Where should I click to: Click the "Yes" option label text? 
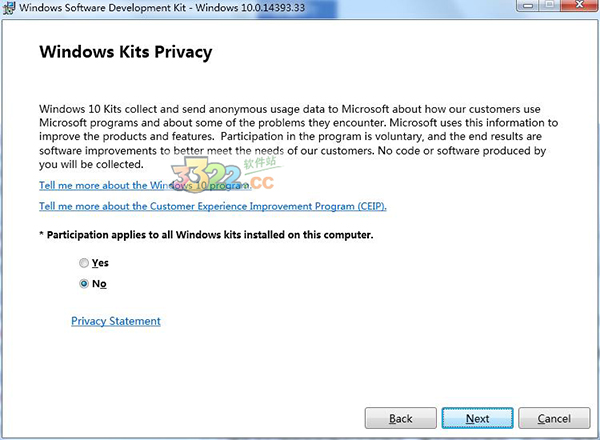pyautogui.click(x=100, y=263)
